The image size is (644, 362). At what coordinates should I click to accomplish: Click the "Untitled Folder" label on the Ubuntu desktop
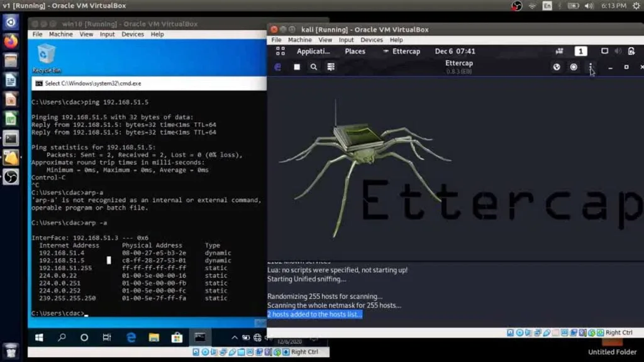[x=613, y=352]
